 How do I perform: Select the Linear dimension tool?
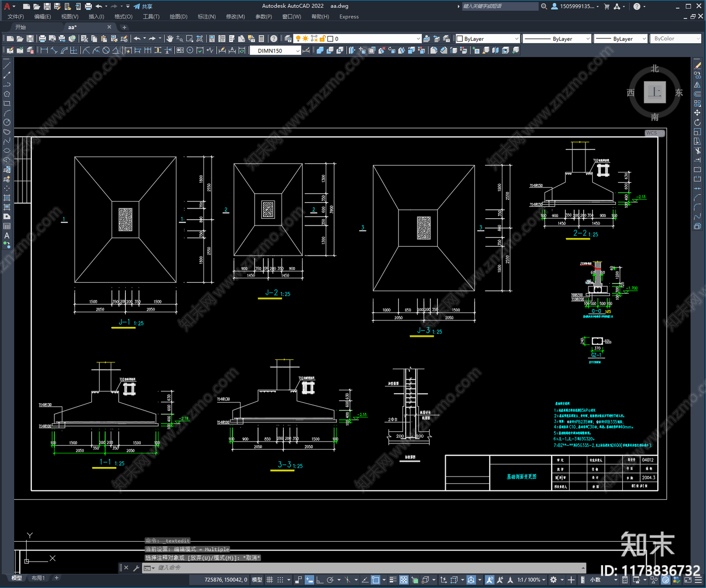point(44,50)
